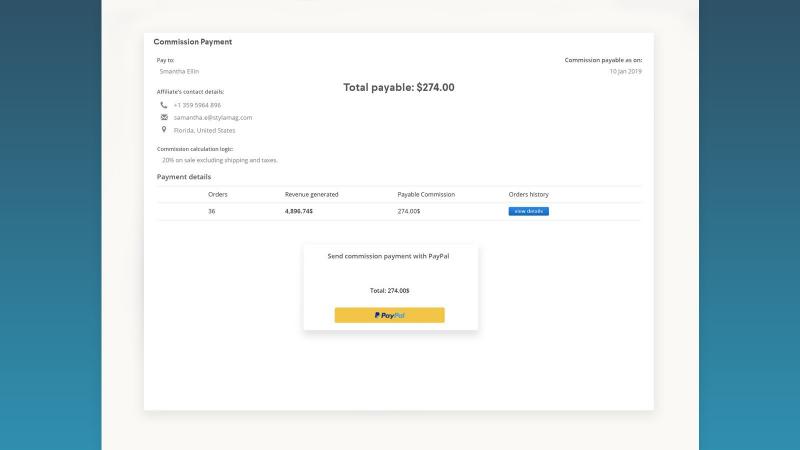Click the Orders column header

(x=218, y=194)
